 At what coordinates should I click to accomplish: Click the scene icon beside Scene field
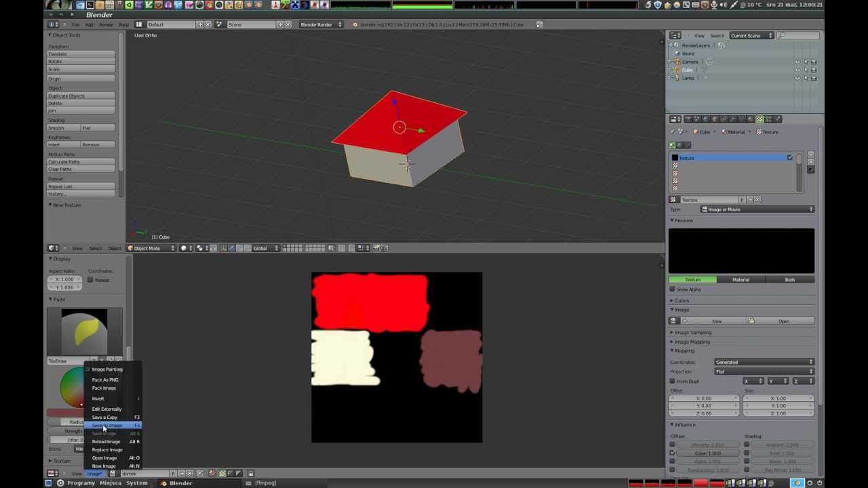pos(219,24)
